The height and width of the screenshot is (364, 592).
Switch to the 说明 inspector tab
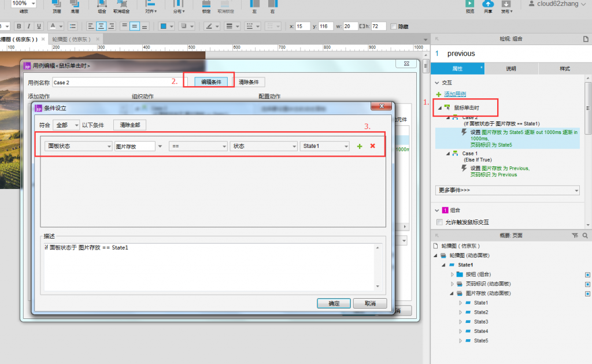pyautogui.click(x=511, y=68)
